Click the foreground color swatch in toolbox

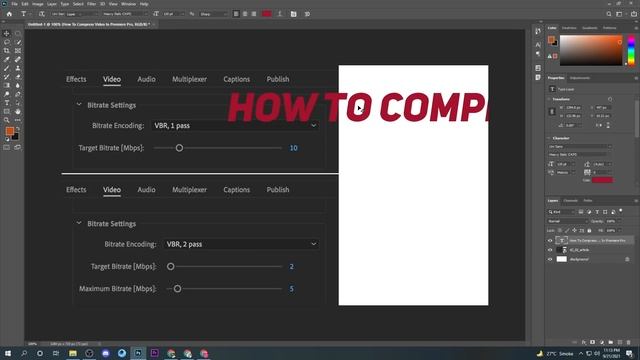(9, 131)
